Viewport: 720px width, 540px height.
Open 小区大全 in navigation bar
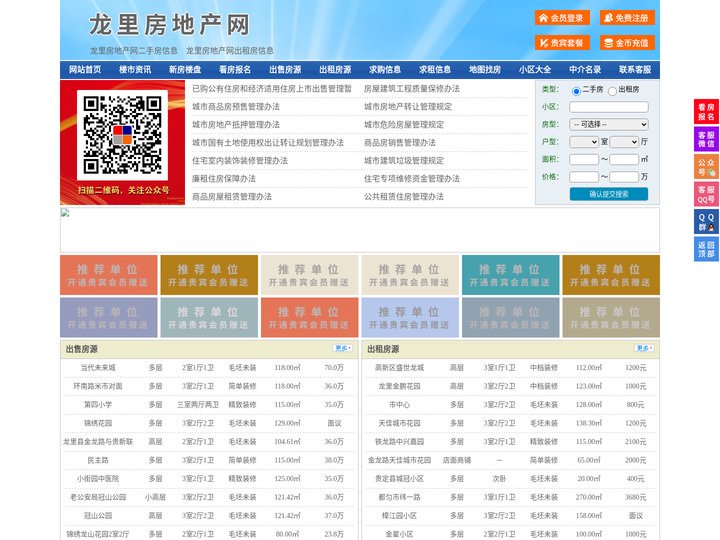[x=535, y=70]
